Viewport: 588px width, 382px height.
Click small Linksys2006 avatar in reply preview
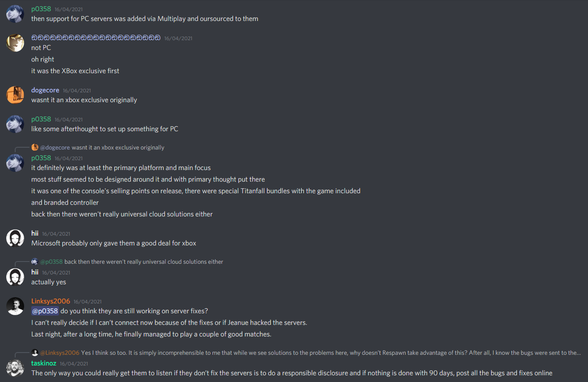click(35, 353)
